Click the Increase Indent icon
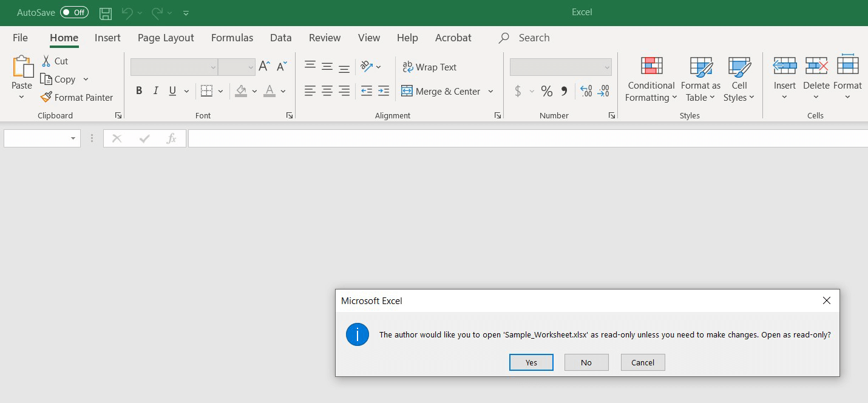This screenshot has width=868, height=403. pyautogui.click(x=384, y=91)
